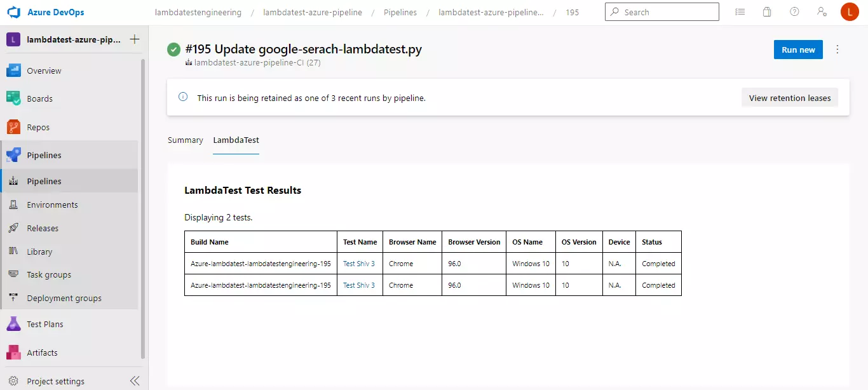The width and height of the screenshot is (868, 390).
Task: Select Test Plans in the sidebar
Action: point(44,323)
